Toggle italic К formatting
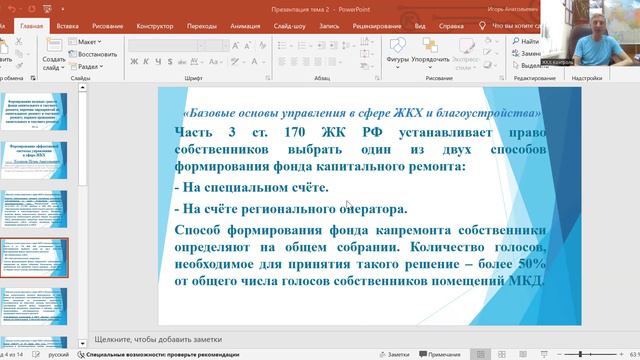The width and height of the screenshot is (640, 360). (146, 62)
